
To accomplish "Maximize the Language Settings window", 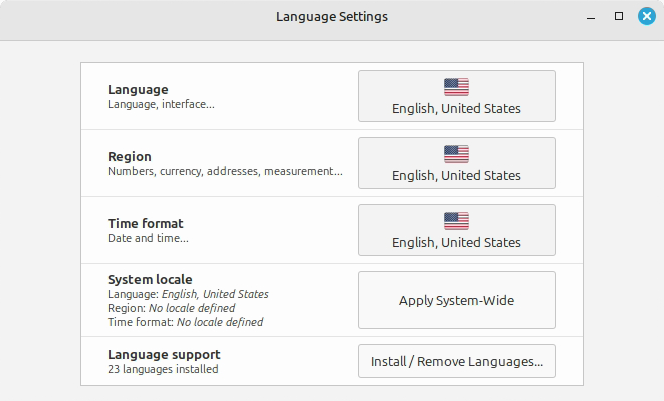I will click(619, 16).
